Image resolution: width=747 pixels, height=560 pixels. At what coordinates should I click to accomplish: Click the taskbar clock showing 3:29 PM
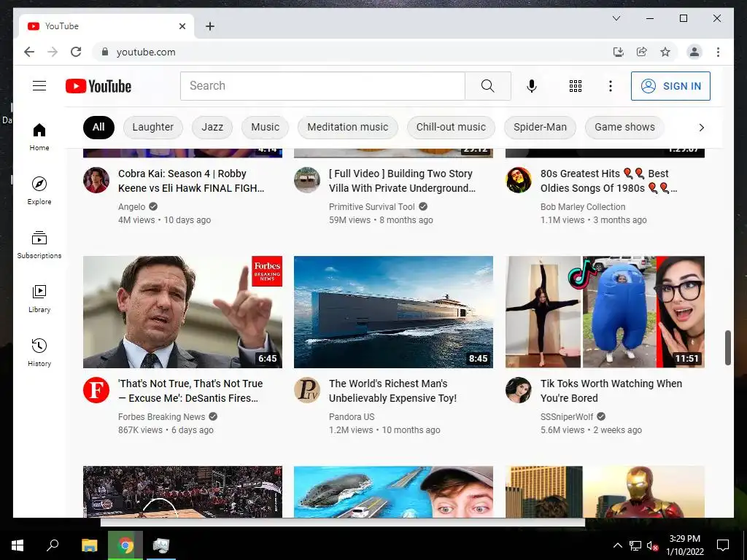pyautogui.click(x=684, y=545)
